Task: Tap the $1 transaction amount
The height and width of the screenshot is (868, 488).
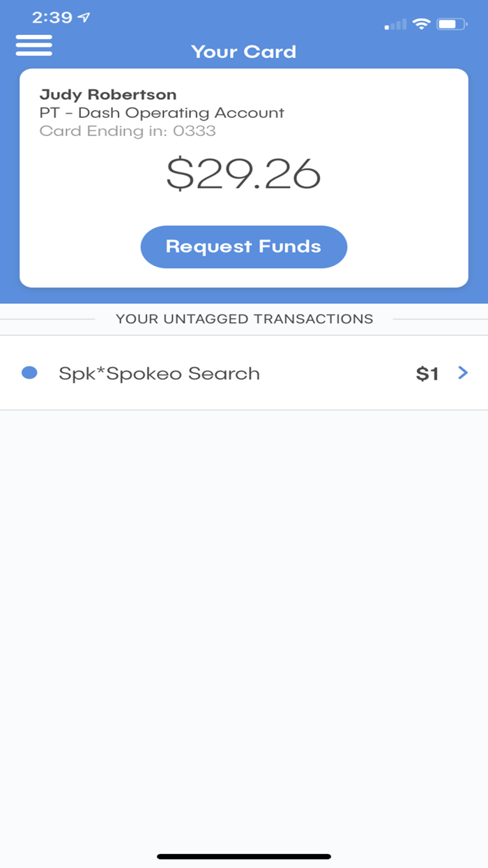Action: pyautogui.click(x=428, y=373)
